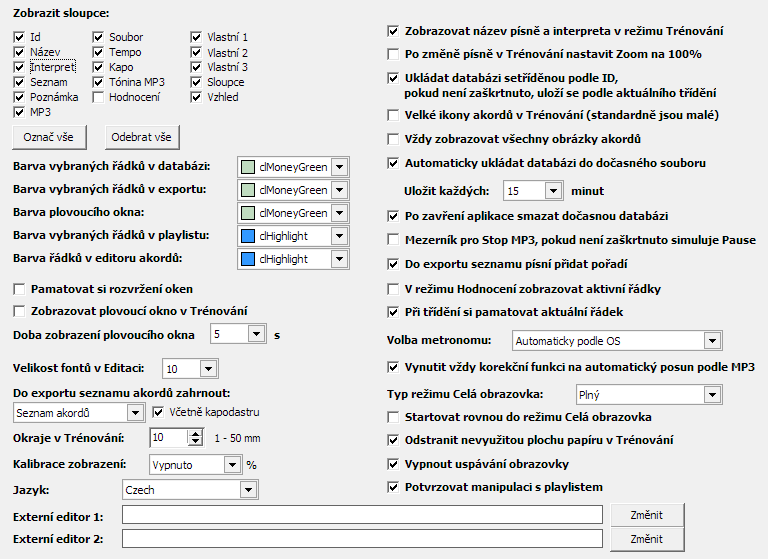Click the Označ vše button
This screenshot has width=768, height=559.
pyautogui.click(x=49, y=137)
